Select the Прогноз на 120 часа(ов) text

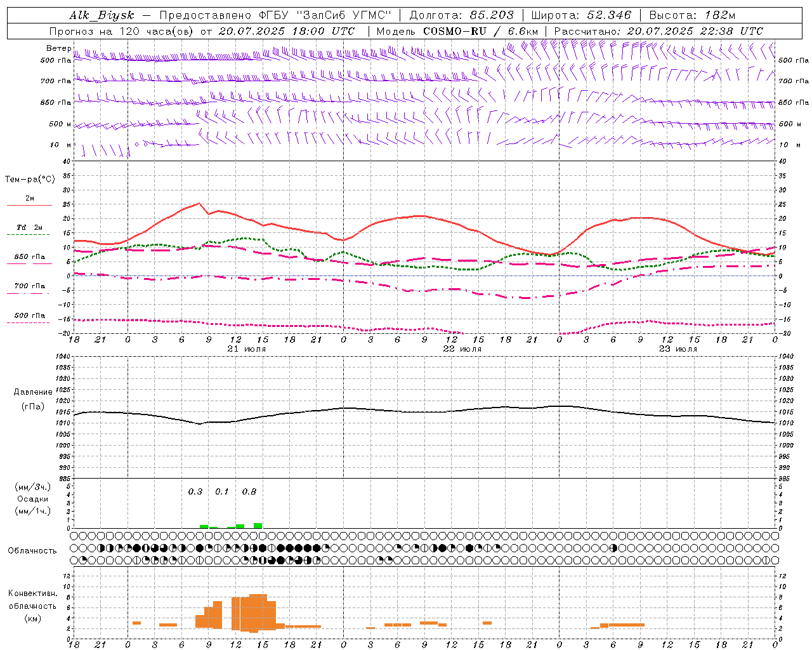pos(122,31)
